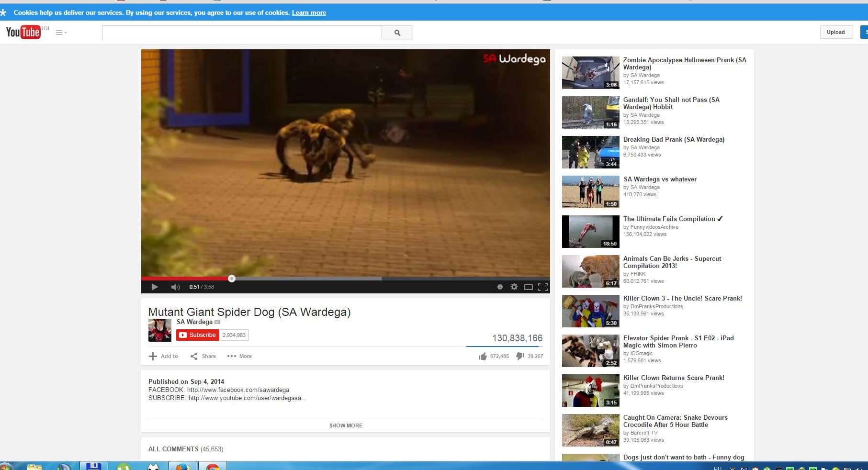Image resolution: width=868 pixels, height=470 pixels.
Task: Open Snake Devours Crocodile video title
Action: (x=676, y=421)
